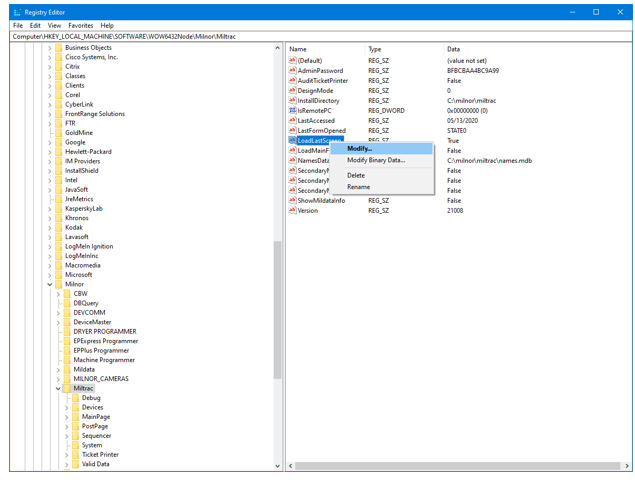
Task: Expand the Ticket Printer subkey
Action: (x=67, y=455)
